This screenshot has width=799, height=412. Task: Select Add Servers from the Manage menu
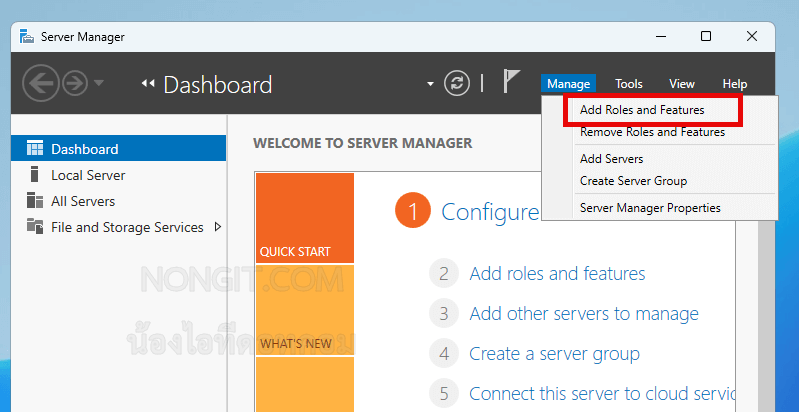[x=611, y=159]
